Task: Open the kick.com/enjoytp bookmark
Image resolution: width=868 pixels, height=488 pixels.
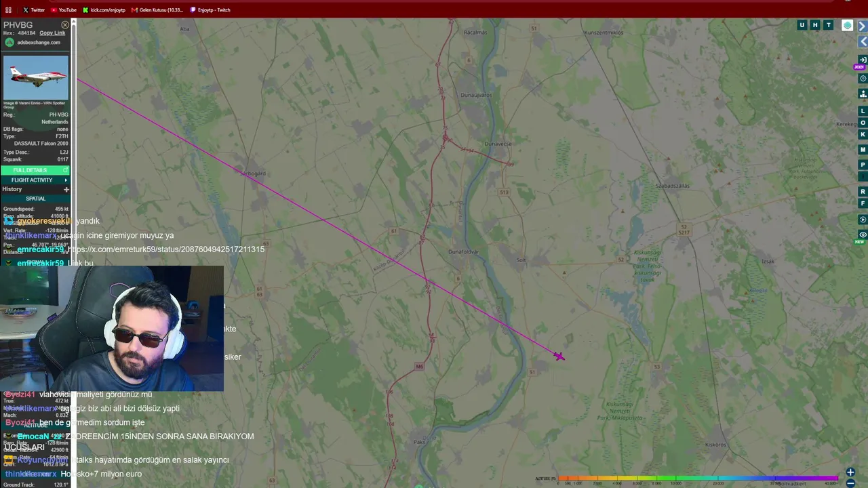Action: click(104, 10)
